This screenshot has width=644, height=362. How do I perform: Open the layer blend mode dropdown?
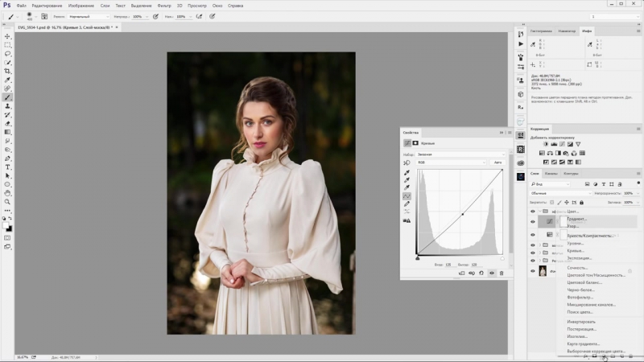pyautogui.click(x=561, y=193)
